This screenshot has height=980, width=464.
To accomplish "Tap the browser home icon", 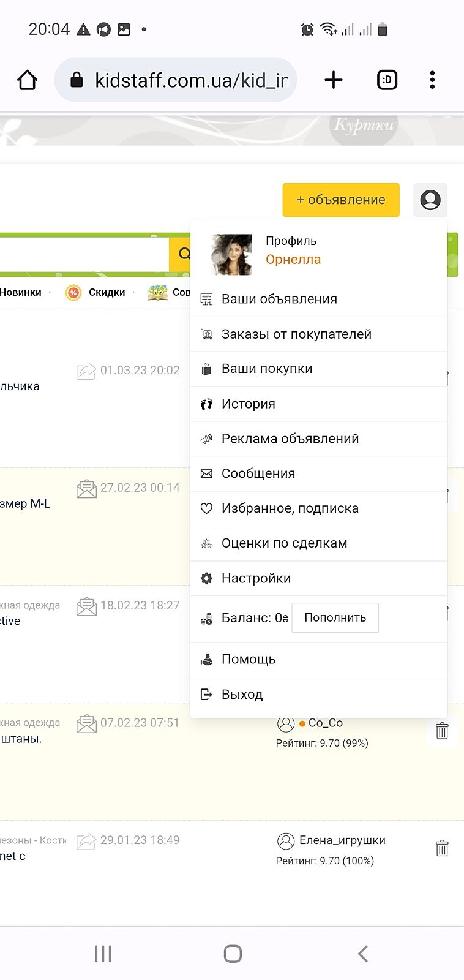I will click(x=28, y=80).
